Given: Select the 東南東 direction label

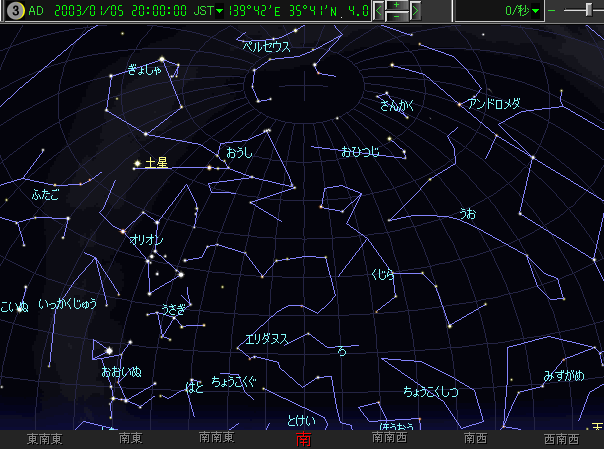Looking at the screenshot, I should 46,438.
